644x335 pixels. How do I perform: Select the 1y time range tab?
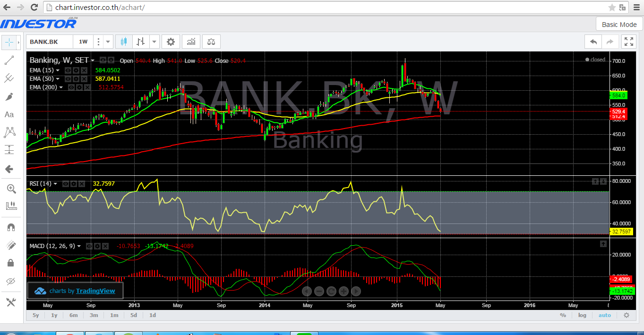(x=54, y=315)
